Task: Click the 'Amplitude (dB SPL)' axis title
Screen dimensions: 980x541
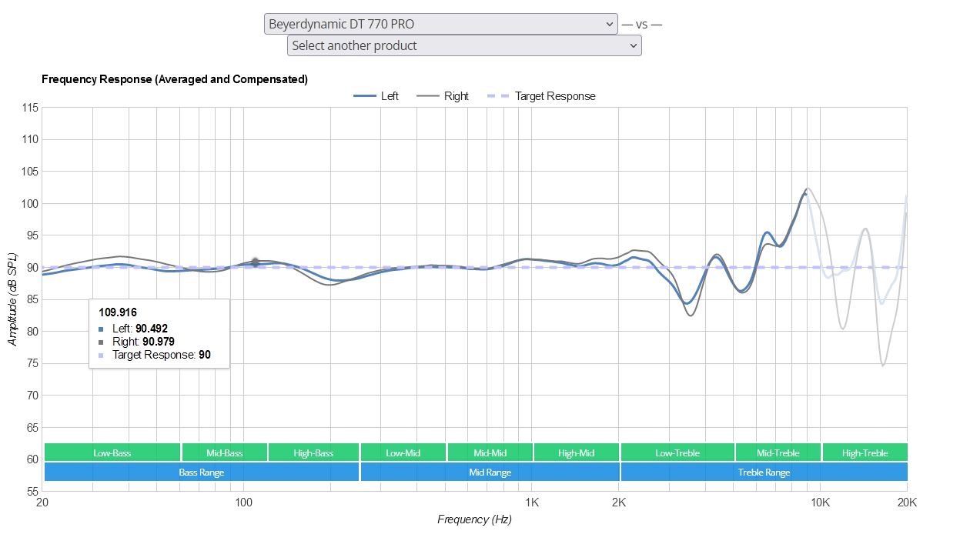Action: (13, 299)
